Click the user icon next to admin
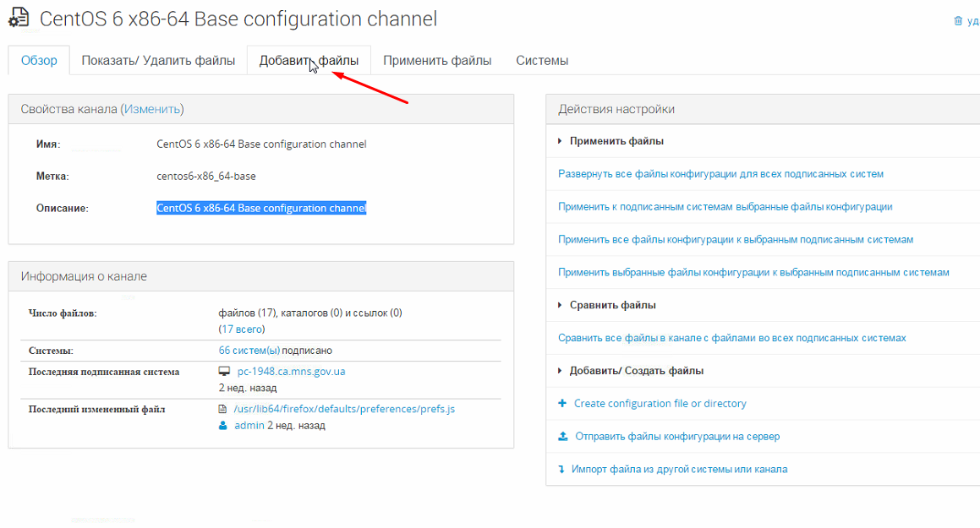Image resolution: width=980 pixels, height=528 pixels. click(x=223, y=426)
